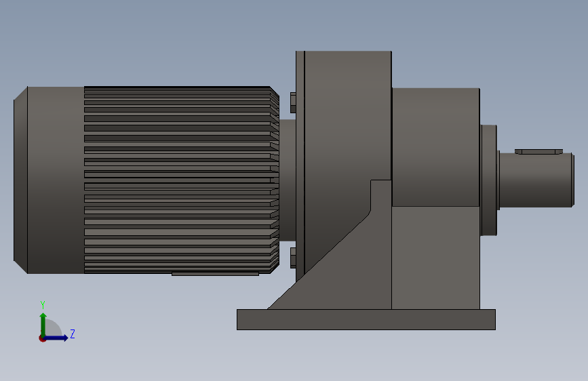The width and height of the screenshot is (588, 381).
Task: Select the output shaft of the gearbox
Action: click(536, 180)
